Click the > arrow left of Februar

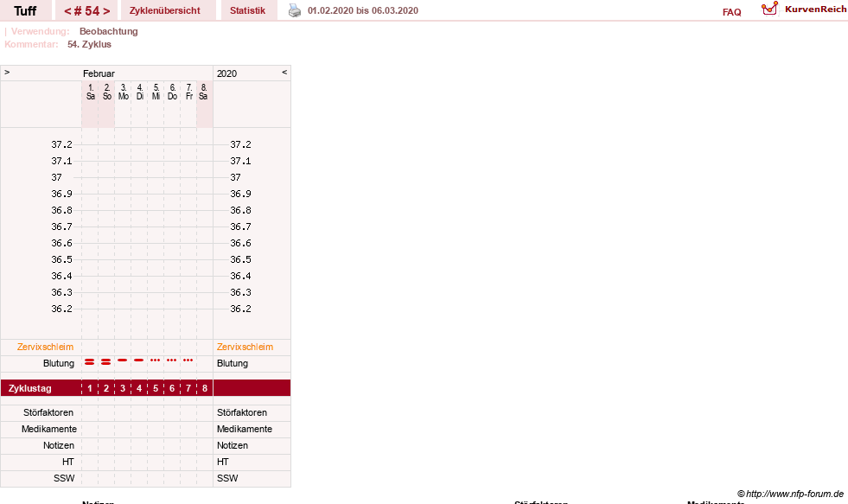pos(7,72)
